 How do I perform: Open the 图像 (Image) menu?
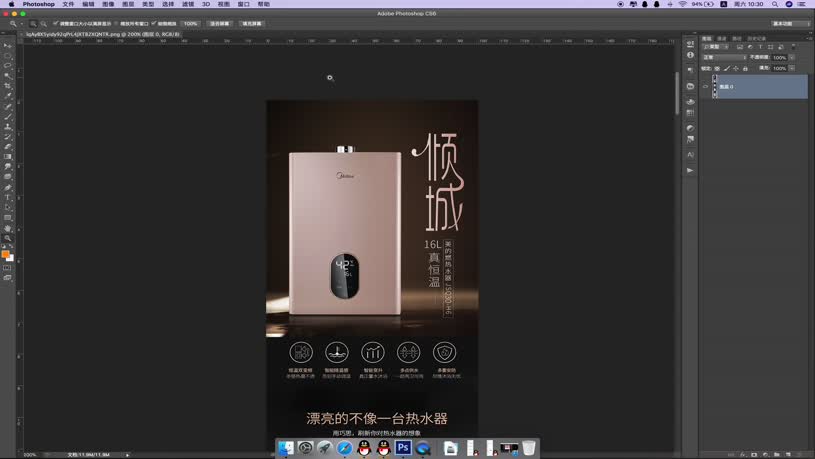[108, 4]
